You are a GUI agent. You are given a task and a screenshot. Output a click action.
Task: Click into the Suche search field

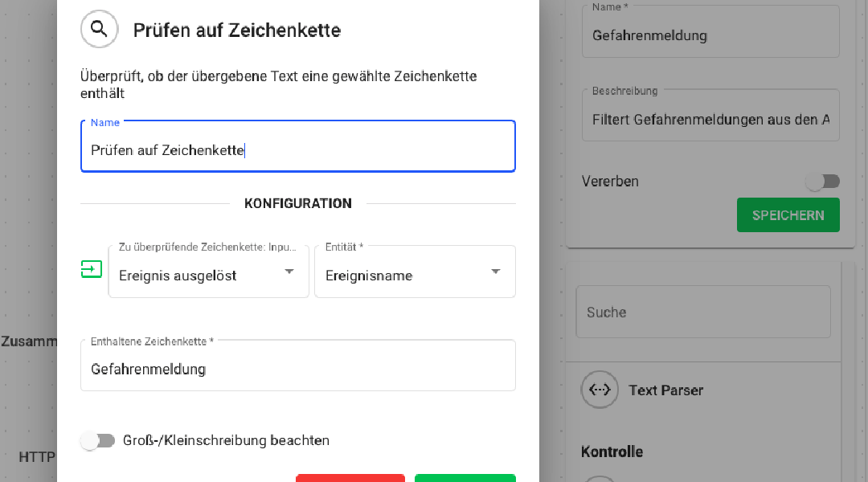tap(702, 312)
